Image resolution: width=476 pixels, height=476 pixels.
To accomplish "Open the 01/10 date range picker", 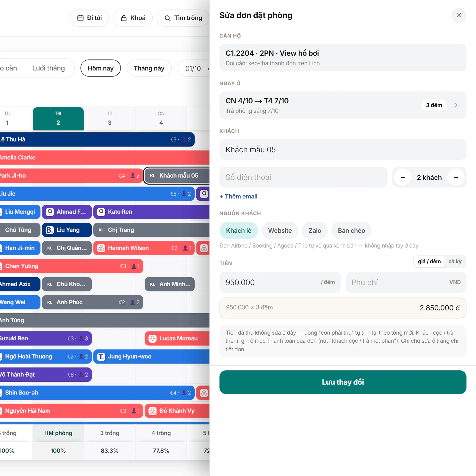I will pyautogui.click(x=194, y=68).
